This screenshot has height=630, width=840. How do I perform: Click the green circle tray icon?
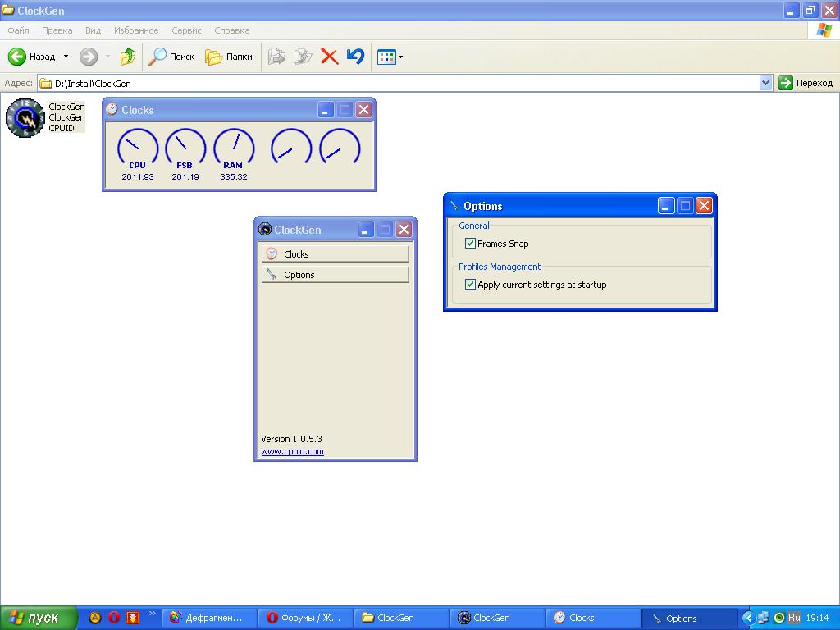[779, 618]
